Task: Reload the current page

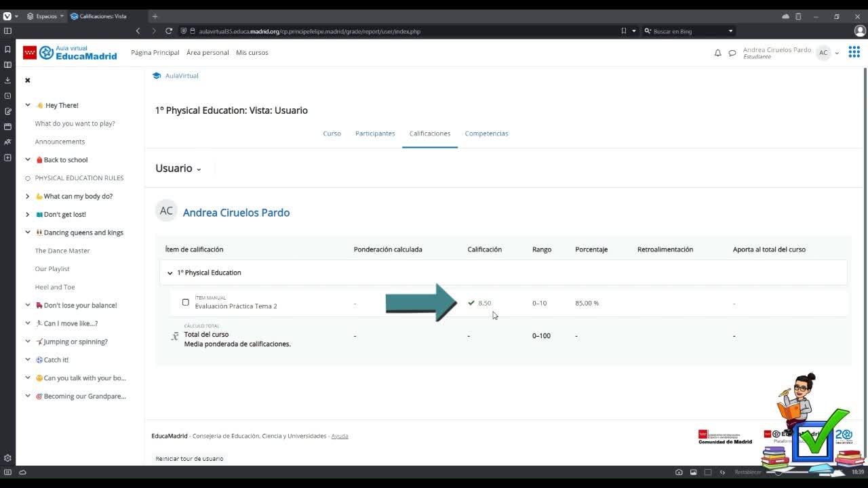Action: (169, 31)
